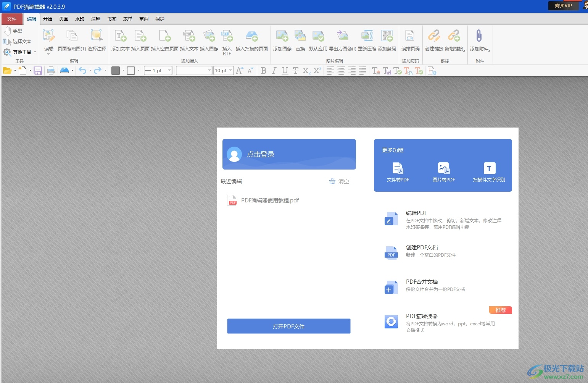This screenshot has height=383, width=588.
Task: Open the Protect (保护) tab
Action: (x=160, y=19)
